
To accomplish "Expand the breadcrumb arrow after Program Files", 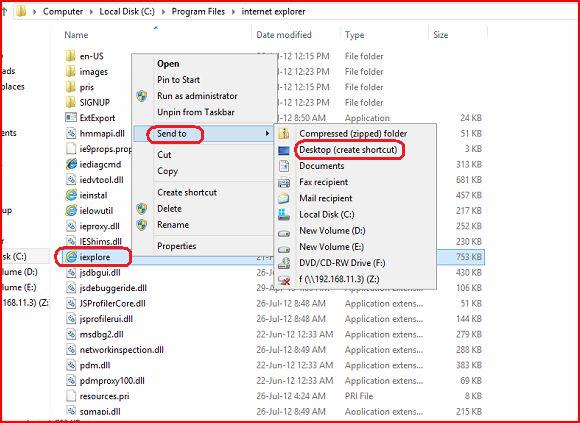I will (233, 12).
